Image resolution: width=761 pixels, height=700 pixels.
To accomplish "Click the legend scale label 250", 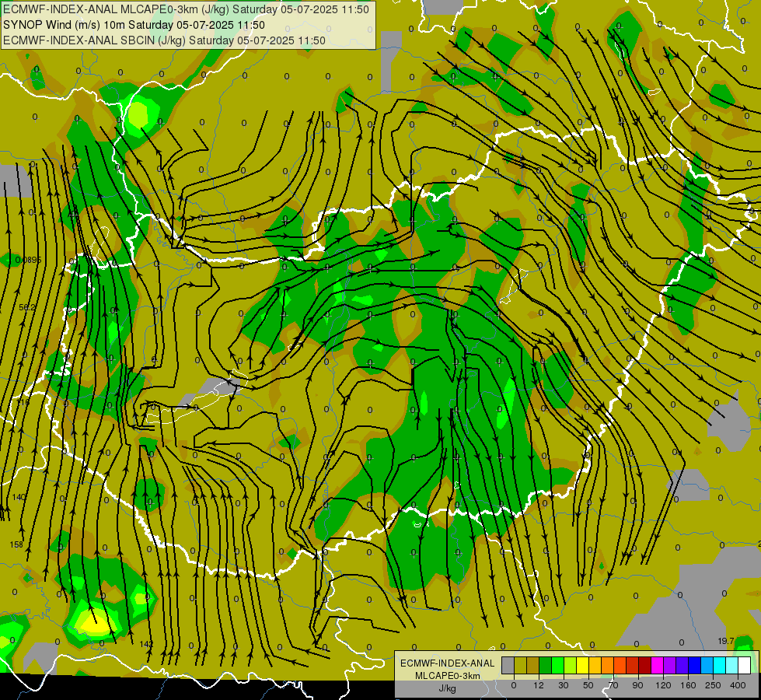I will (713, 685).
